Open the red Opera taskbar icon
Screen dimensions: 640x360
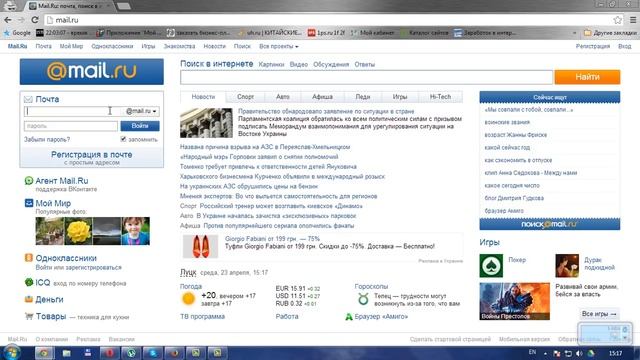tap(109, 353)
